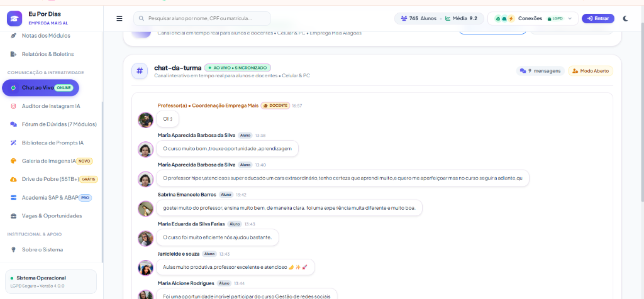Click the Fórum de Dúvidas speech bubbles icon
644x299 pixels.
pyautogui.click(x=14, y=124)
